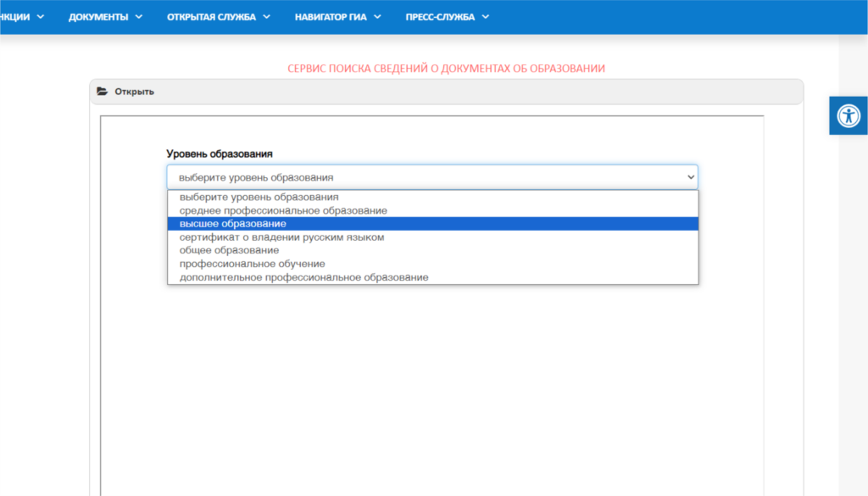The width and height of the screenshot is (868, 496).
Task: Open the ПРЕСС-СЛУЖБА menu
Action: (x=440, y=17)
